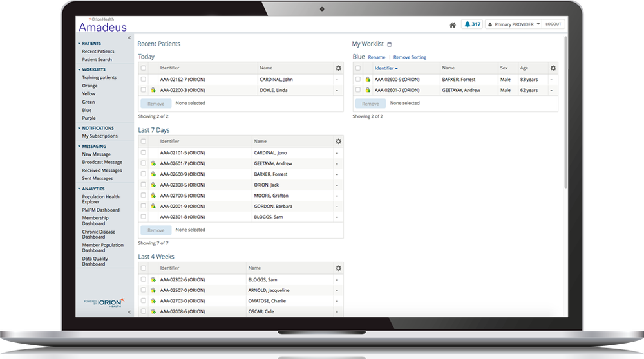Open the Purple worklist
This screenshot has height=359, width=644.
[x=89, y=118]
